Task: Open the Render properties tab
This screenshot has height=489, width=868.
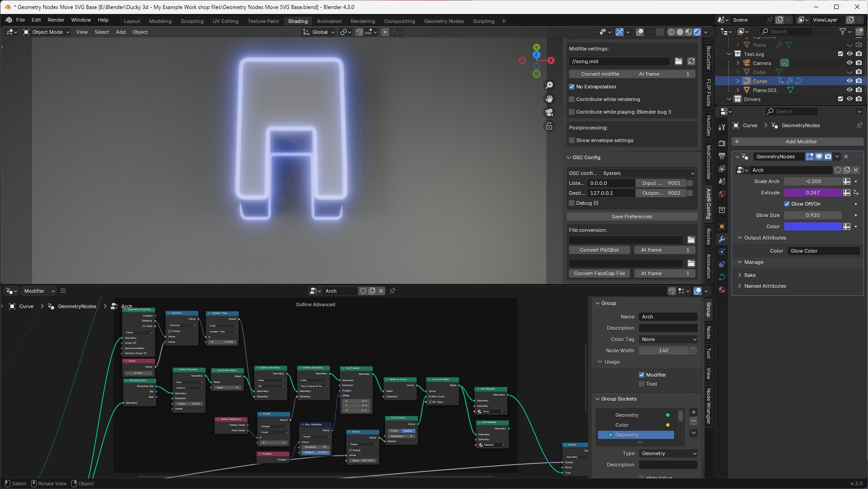Action: point(722,143)
